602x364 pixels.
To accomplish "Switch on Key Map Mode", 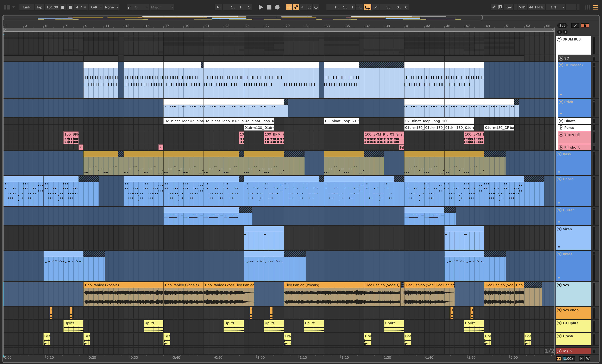I will tap(508, 7).
